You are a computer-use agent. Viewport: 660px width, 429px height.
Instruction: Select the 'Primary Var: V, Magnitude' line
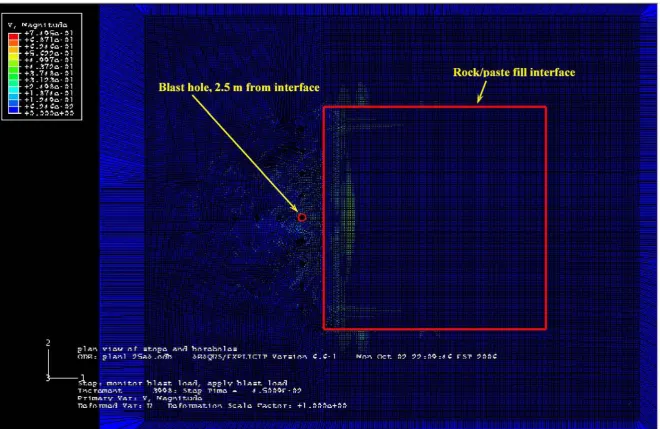140,398
